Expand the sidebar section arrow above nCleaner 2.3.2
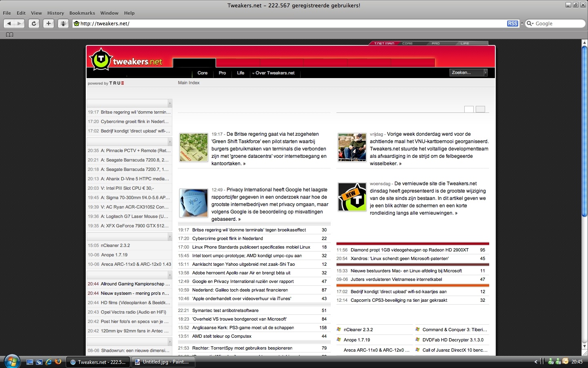Image resolution: width=588 pixels, height=368 pixels. [170, 236]
